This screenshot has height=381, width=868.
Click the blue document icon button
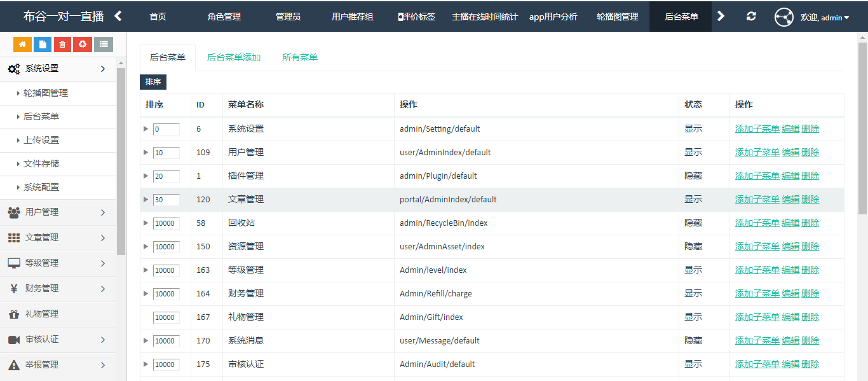tap(43, 44)
